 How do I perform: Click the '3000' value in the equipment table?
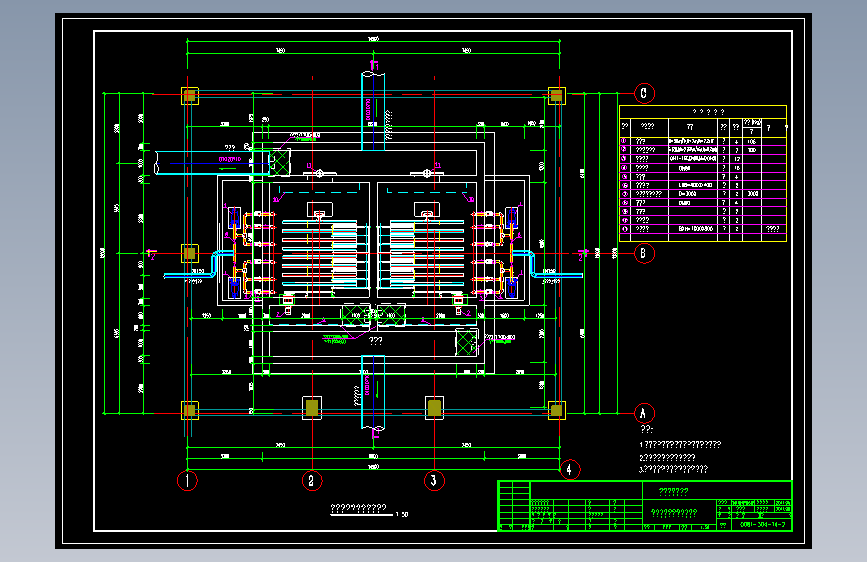click(x=753, y=194)
